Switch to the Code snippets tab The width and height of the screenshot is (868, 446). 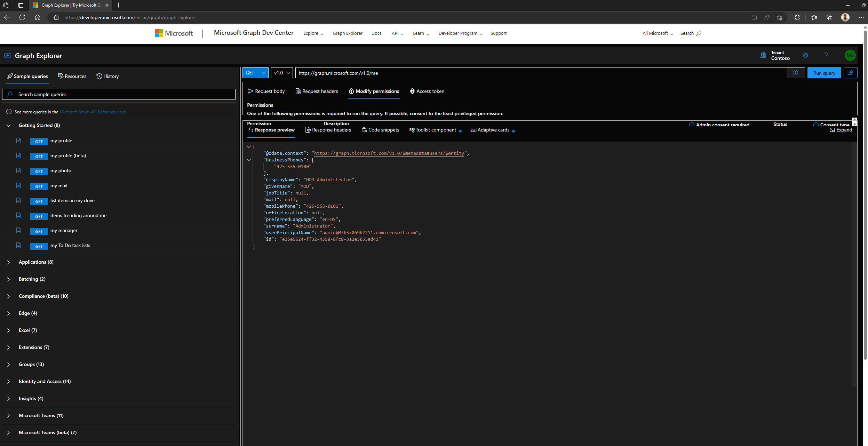[x=380, y=130]
